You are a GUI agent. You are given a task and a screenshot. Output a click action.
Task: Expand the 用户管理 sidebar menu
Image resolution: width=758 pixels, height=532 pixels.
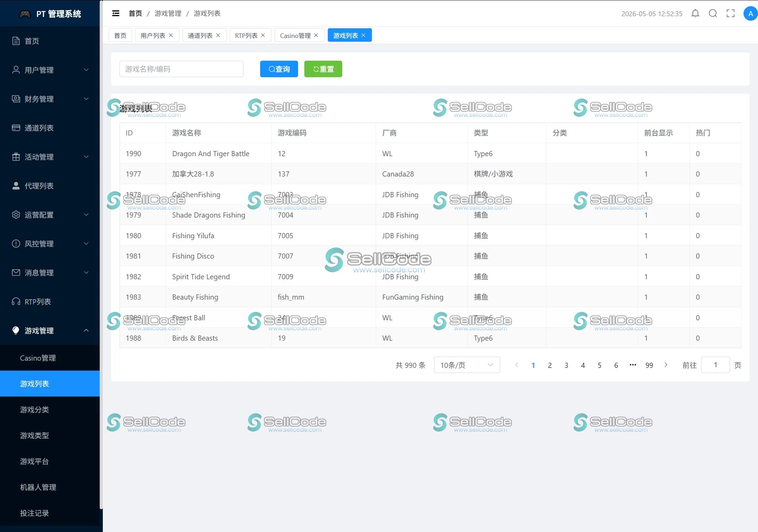click(x=50, y=70)
